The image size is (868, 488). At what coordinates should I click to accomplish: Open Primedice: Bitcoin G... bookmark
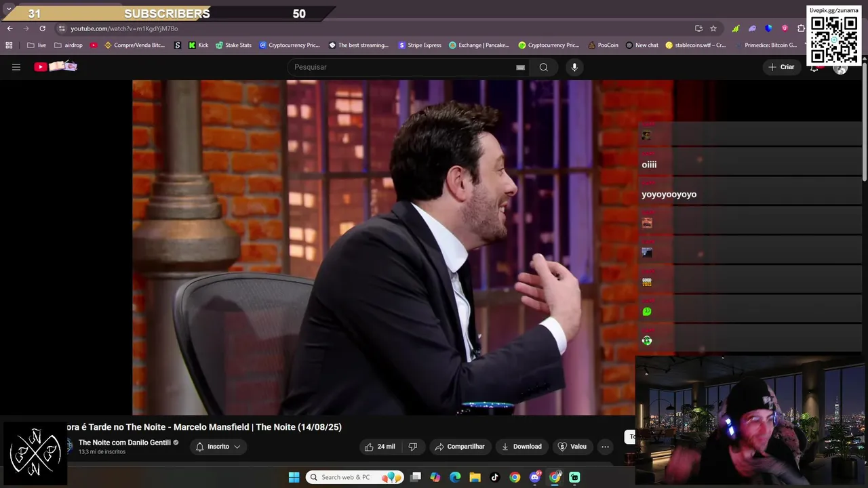pyautogui.click(x=766, y=45)
